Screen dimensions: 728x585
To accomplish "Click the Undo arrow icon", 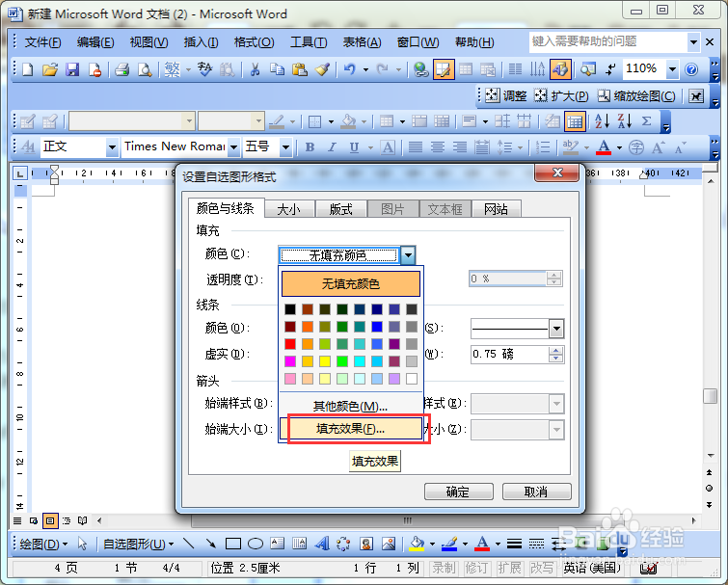I will [x=349, y=69].
